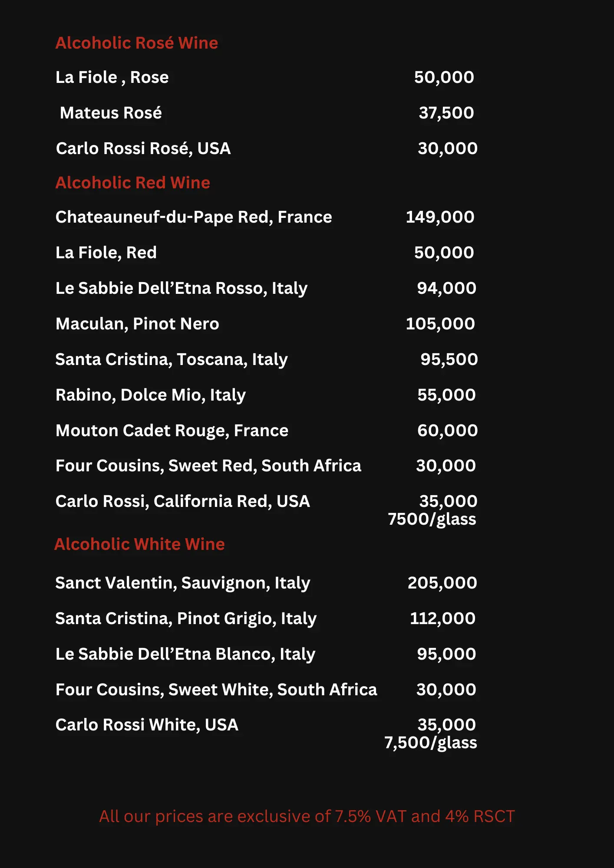
Task: Click Mouton Cadet Rouge, France
Action: click(x=172, y=431)
